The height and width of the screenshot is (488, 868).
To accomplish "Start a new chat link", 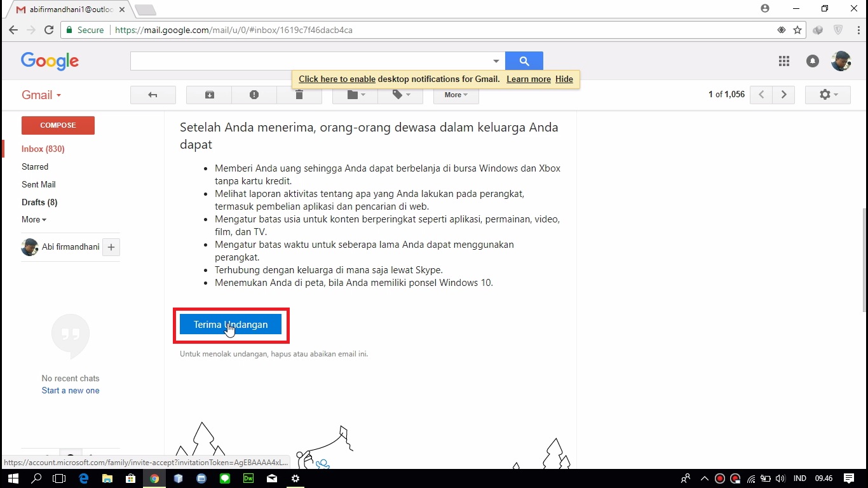I will [71, 391].
